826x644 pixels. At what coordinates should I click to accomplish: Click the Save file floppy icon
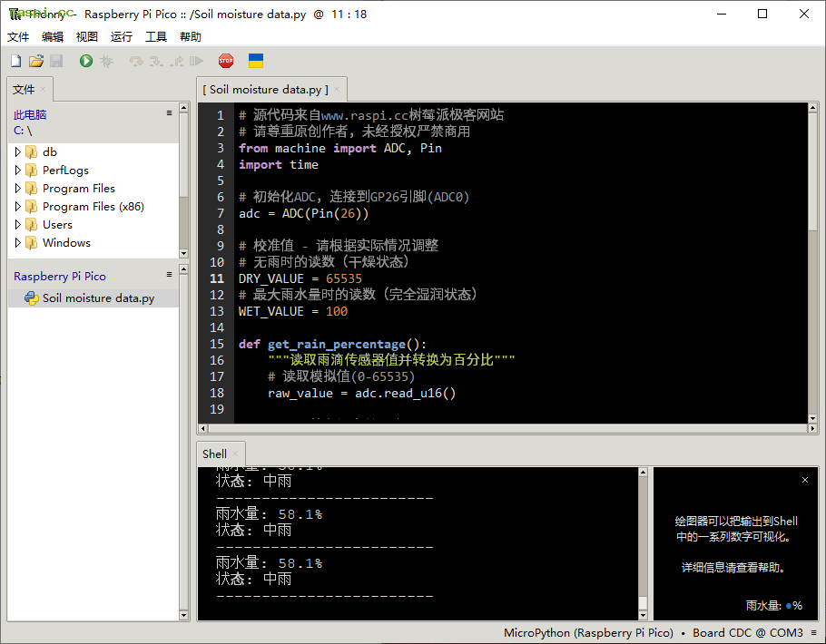pos(56,61)
